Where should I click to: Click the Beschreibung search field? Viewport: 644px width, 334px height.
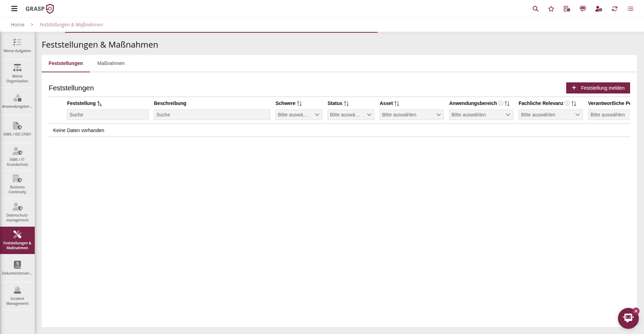click(x=212, y=115)
